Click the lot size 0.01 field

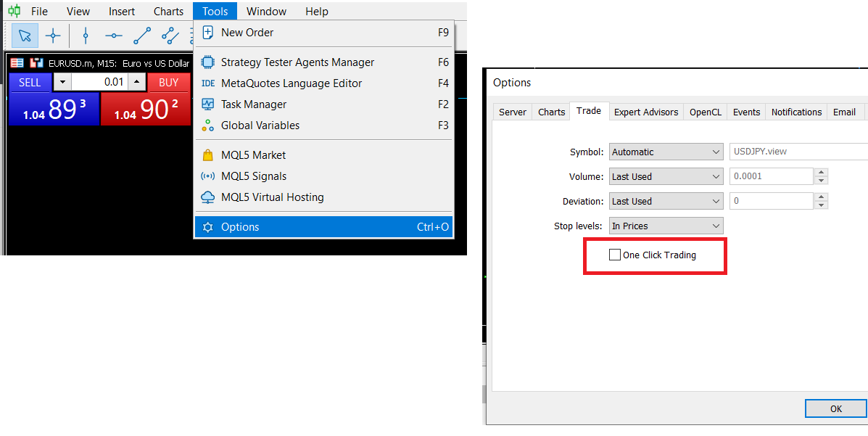[99, 82]
